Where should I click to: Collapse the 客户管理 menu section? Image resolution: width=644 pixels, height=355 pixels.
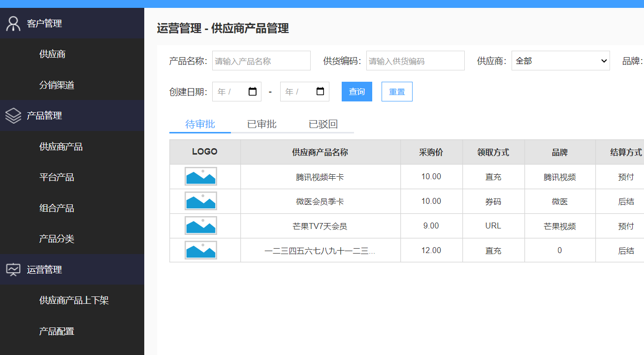72,23
